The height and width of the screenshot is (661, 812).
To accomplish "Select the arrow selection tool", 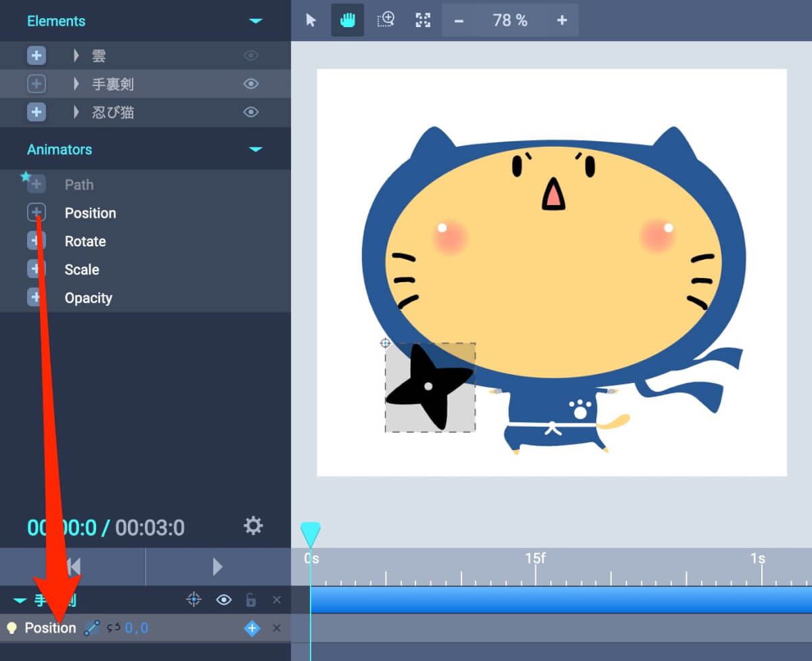I will point(311,20).
